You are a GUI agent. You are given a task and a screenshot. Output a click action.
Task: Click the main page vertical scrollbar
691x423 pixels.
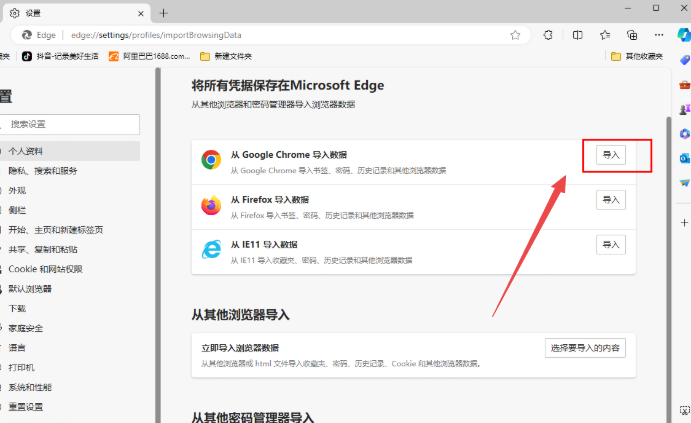669,269
